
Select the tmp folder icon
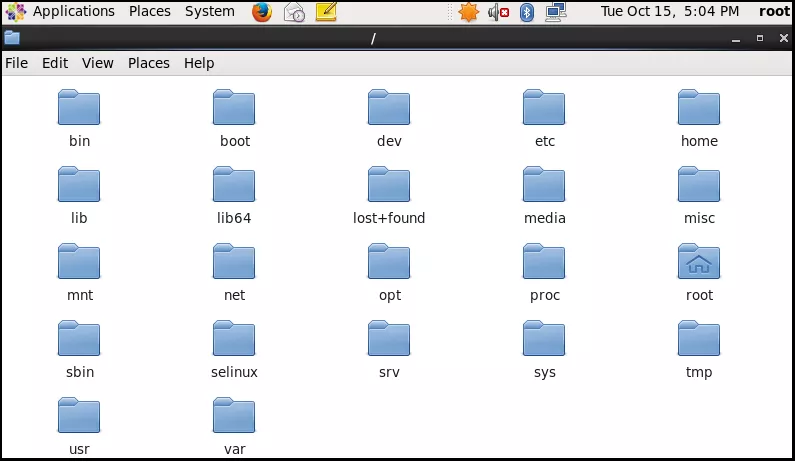(699, 338)
